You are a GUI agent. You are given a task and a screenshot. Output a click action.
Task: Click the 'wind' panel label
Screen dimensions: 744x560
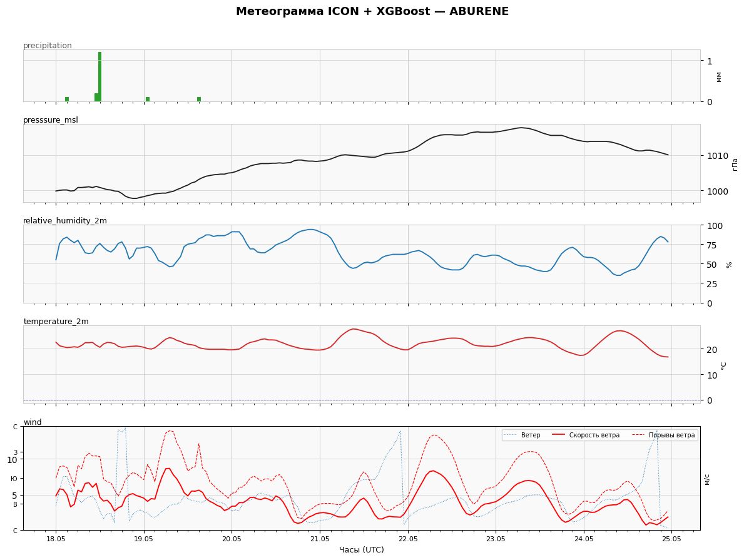coord(33,422)
